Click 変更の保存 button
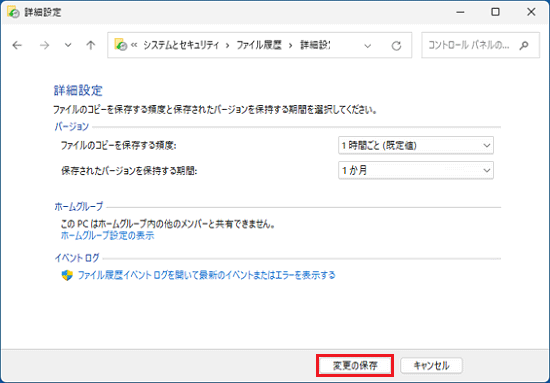This screenshot has height=383, width=550. [x=355, y=366]
